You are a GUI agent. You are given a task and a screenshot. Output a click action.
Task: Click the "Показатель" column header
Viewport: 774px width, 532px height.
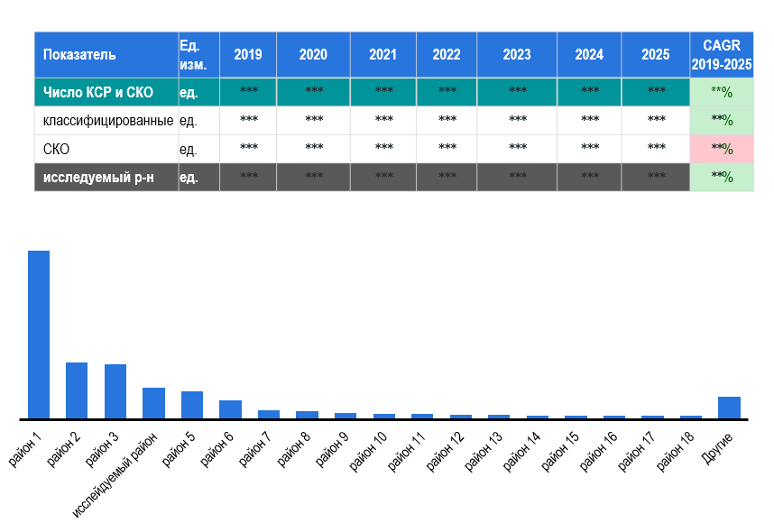(x=106, y=55)
